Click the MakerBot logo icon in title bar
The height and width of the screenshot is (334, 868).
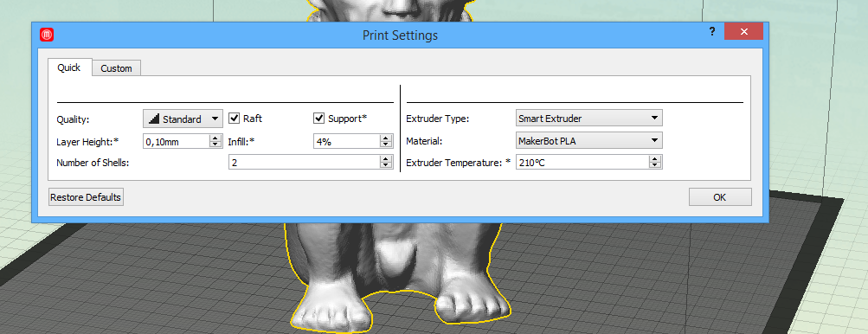pyautogui.click(x=47, y=35)
